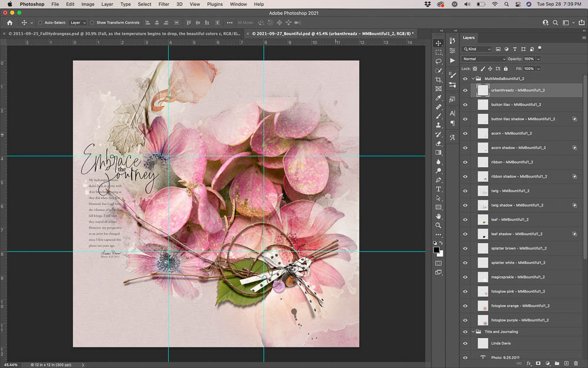Open the Actions panel play icon
The image size is (588, 368).
(x=452, y=61)
